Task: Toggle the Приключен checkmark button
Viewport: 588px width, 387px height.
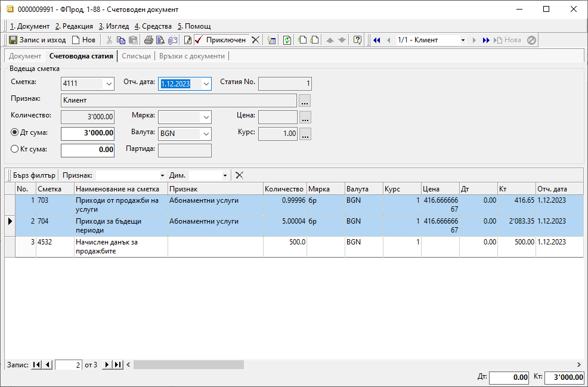Action: pos(219,40)
